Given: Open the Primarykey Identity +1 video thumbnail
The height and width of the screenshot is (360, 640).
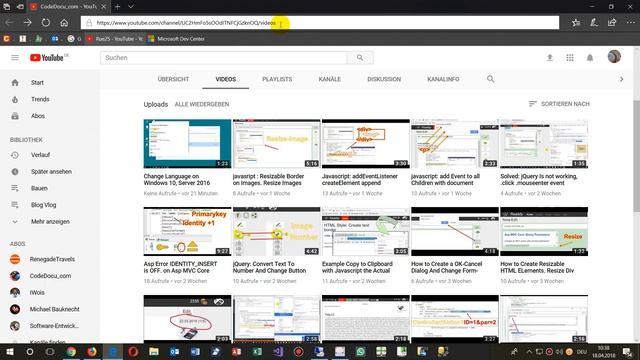Looking at the screenshot, I should pos(187,231).
